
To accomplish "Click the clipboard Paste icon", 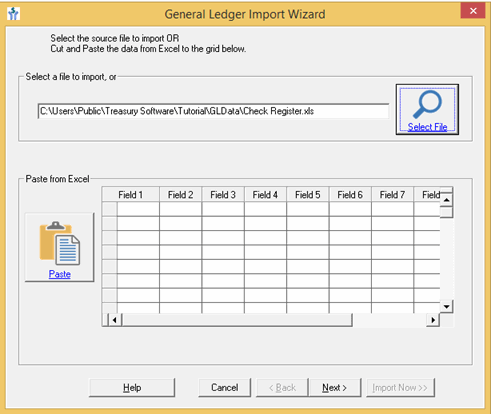I will [x=60, y=243].
